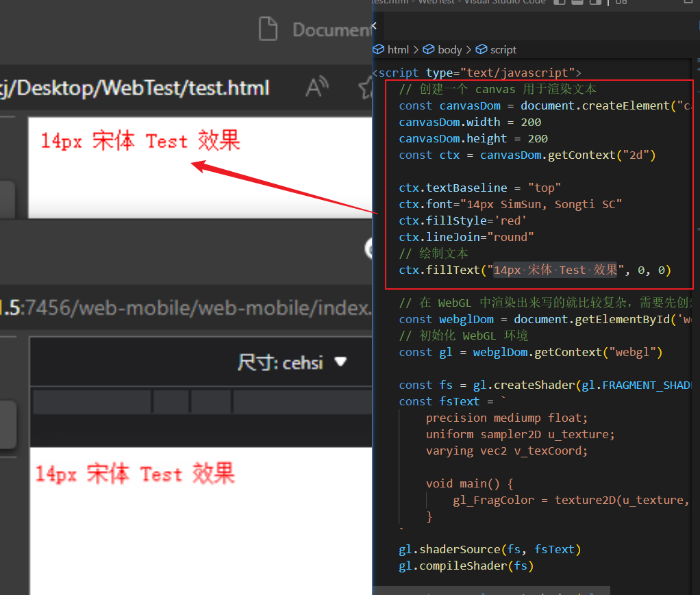700x595 pixels.
Task: Click the const canvasDom createElement line
Action: [x=545, y=106]
